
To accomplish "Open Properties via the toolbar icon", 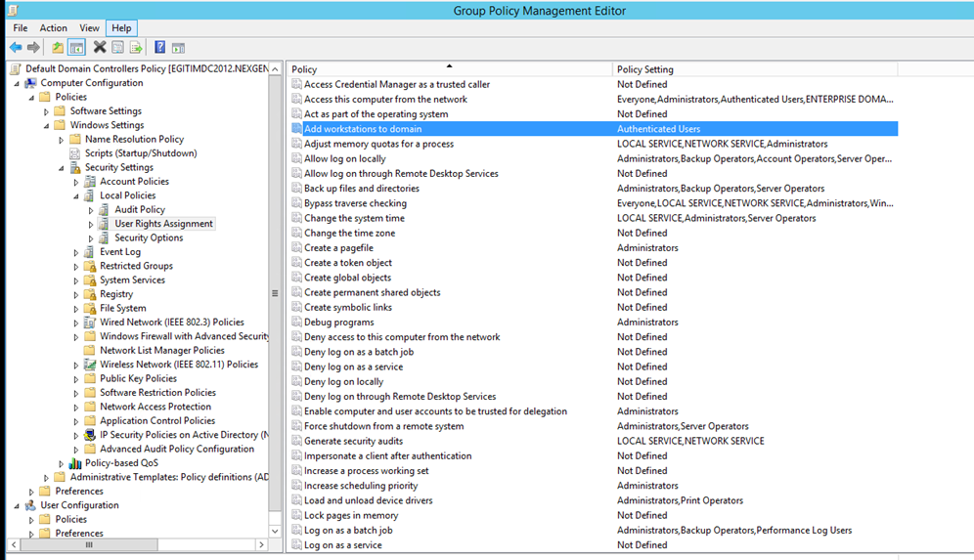I will 117,47.
